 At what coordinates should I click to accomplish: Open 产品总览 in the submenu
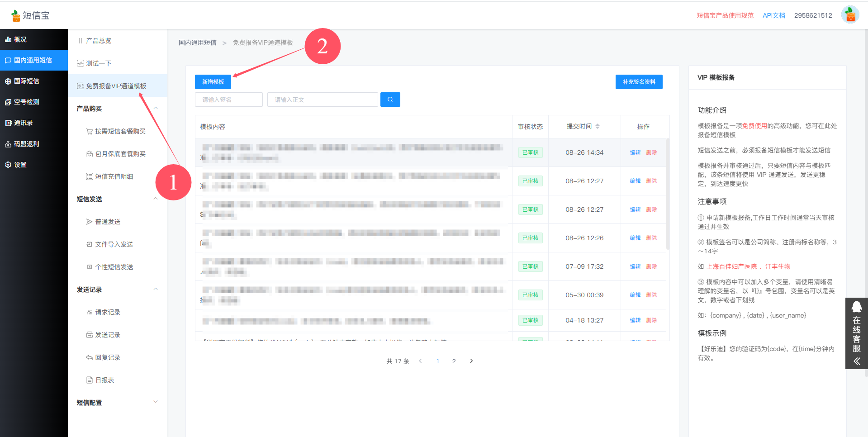pyautogui.click(x=118, y=41)
